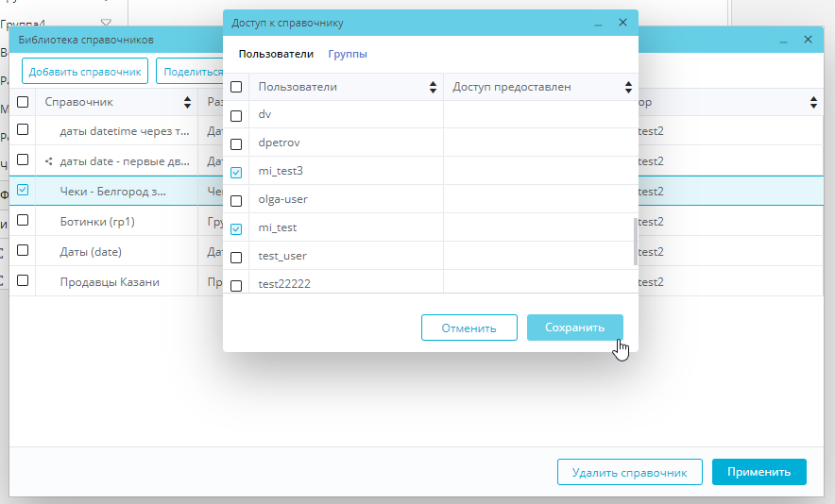
Task: Minimize the Библиотека справочников window
Action: coord(783,40)
